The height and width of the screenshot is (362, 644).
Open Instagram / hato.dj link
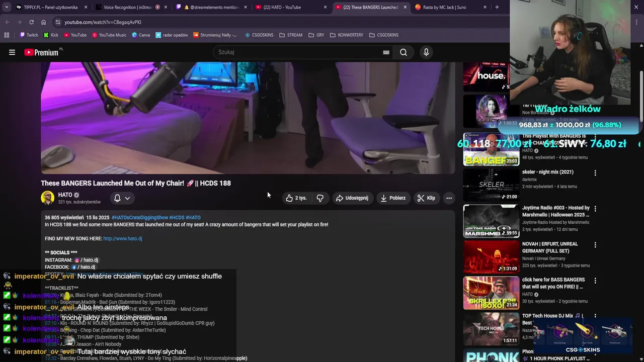87,260
